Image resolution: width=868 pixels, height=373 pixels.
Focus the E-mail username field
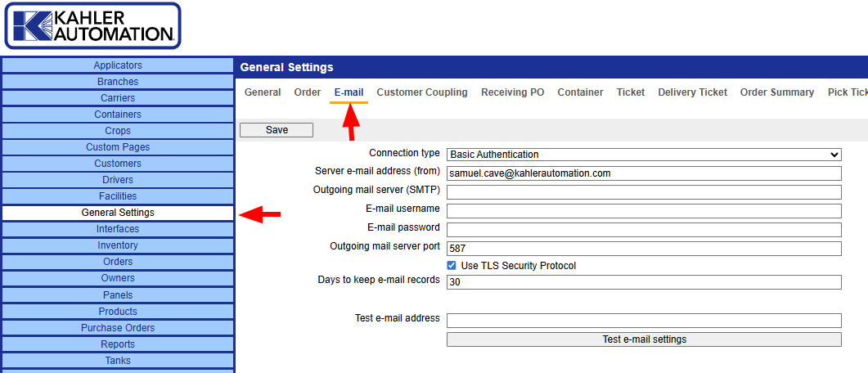coord(644,211)
